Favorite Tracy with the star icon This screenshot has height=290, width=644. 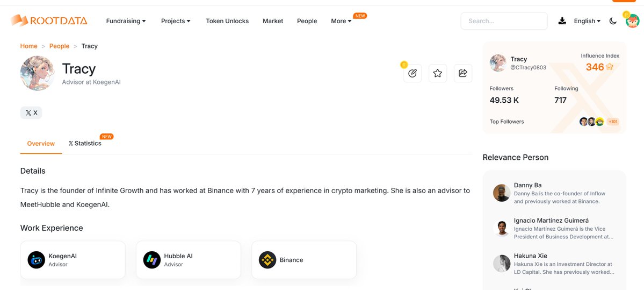(438, 73)
